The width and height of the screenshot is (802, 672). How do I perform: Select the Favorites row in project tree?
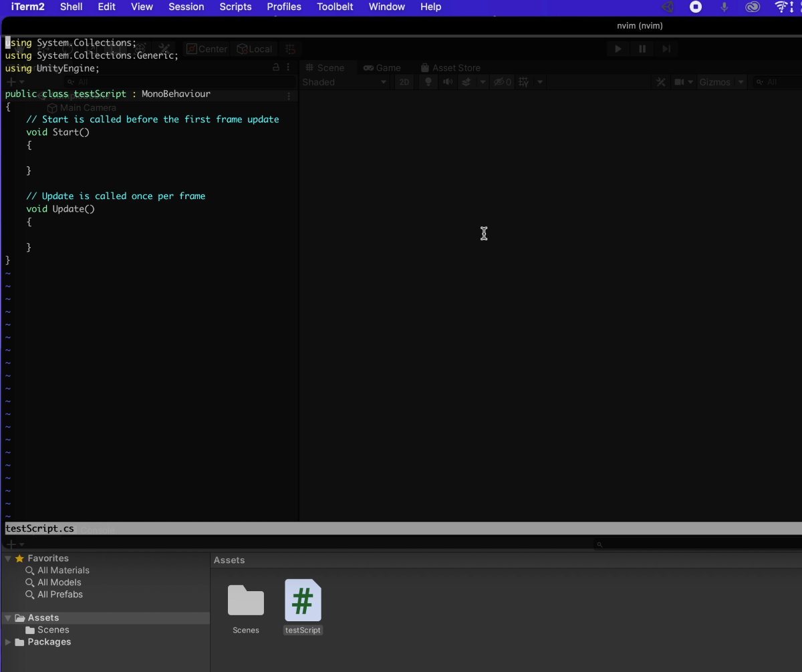tap(105, 558)
